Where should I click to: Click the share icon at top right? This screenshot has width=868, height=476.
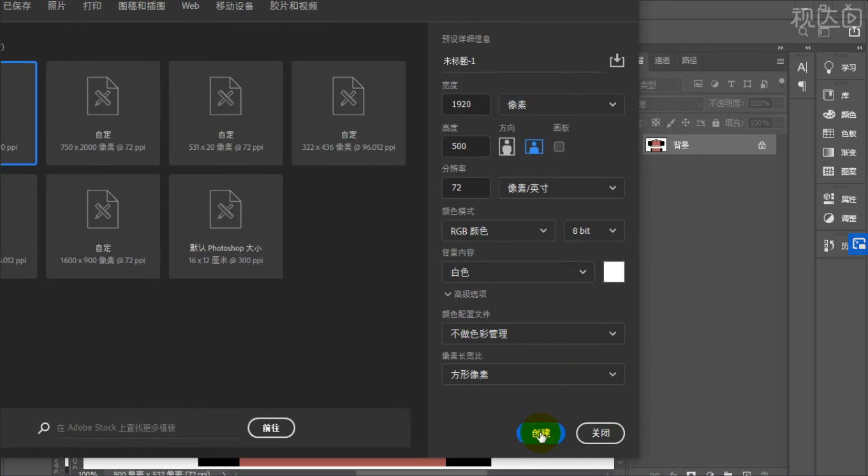(854, 32)
